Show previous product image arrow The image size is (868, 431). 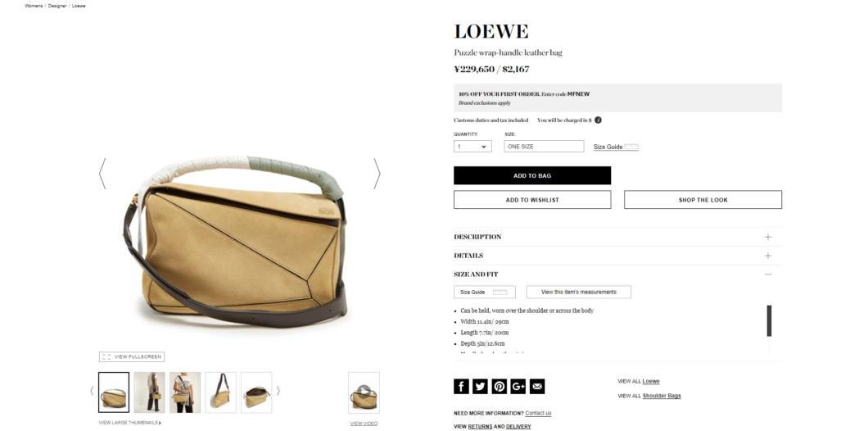(102, 174)
